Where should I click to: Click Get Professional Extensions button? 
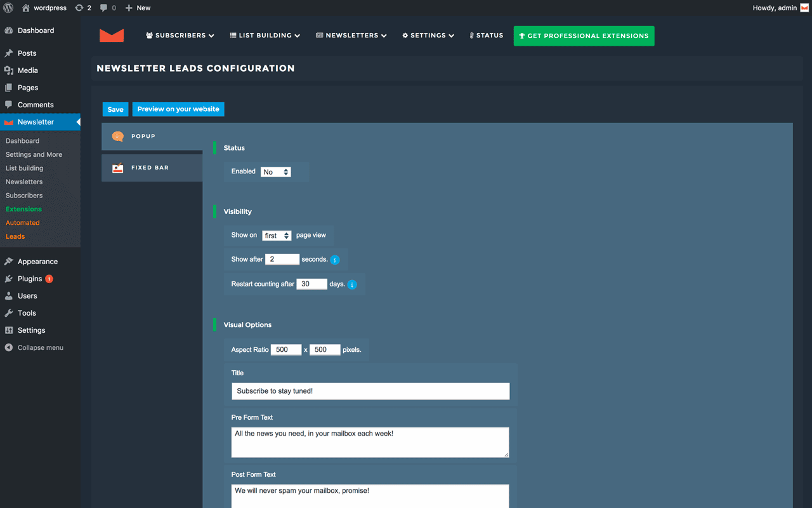pos(584,36)
